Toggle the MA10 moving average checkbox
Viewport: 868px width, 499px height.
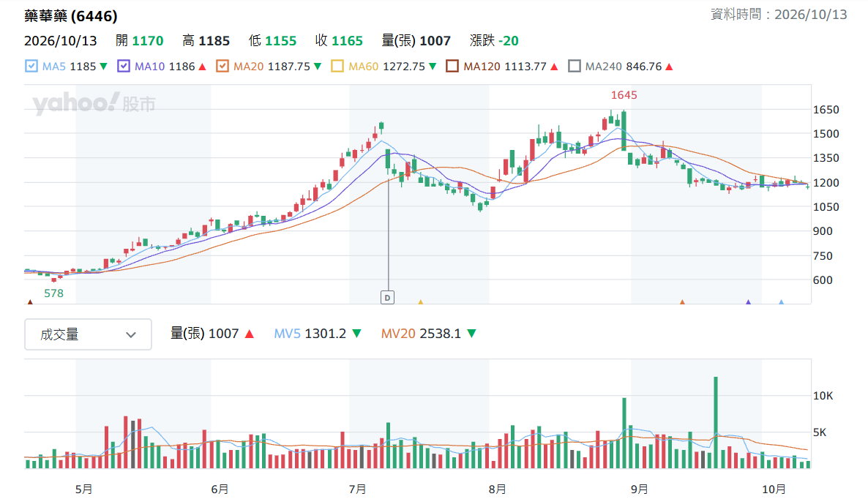pos(124,67)
